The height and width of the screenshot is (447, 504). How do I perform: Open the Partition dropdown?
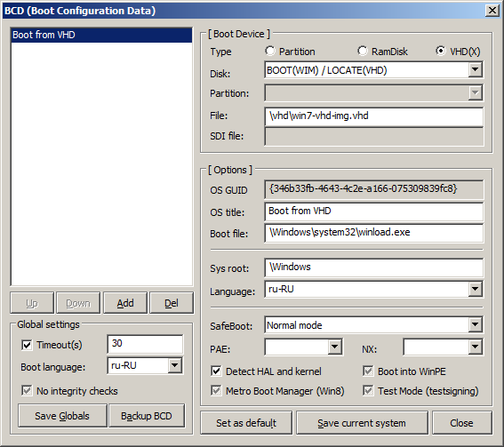pyautogui.click(x=475, y=93)
